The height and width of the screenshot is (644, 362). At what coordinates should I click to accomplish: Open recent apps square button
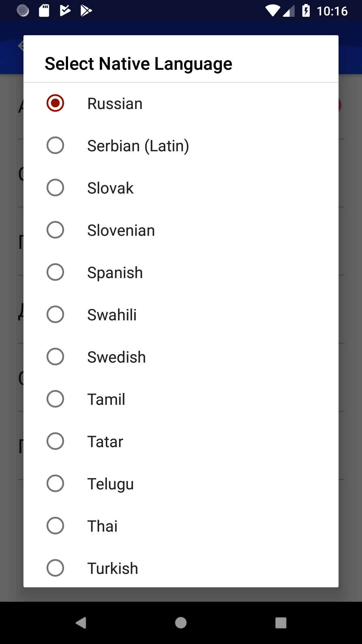tap(281, 623)
